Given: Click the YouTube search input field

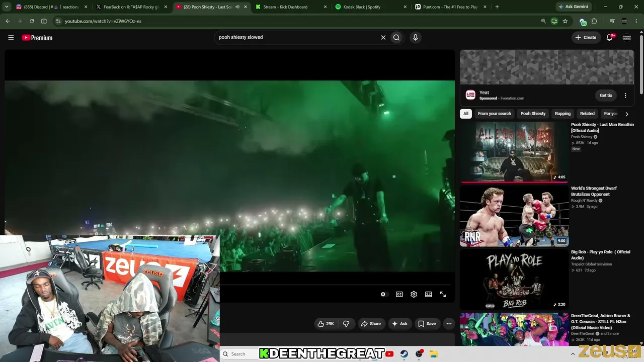Looking at the screenshot, I should click(297, 37).
